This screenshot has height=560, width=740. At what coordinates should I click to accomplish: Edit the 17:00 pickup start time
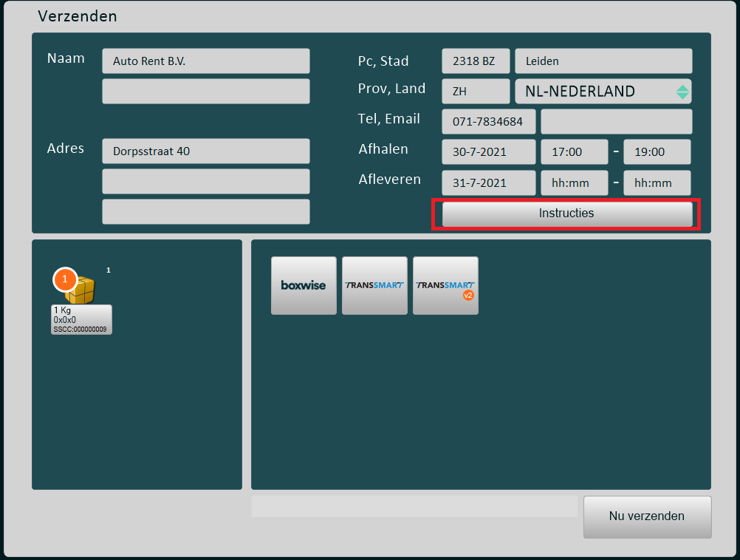[574, 152]
